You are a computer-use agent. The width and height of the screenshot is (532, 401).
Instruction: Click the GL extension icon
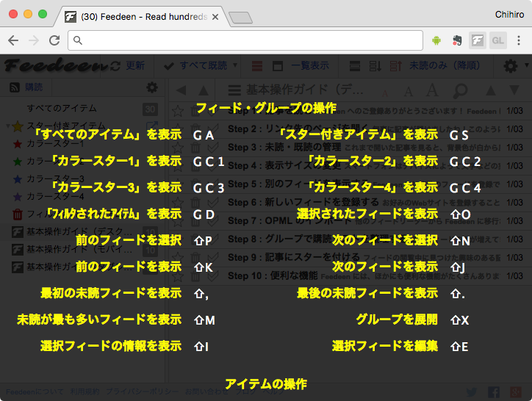tap(497, 40)
